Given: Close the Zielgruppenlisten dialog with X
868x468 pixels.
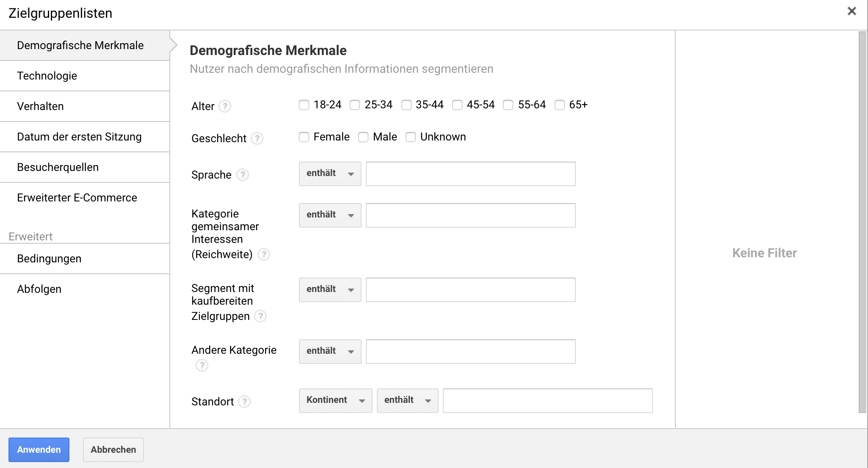Looking at the screenshot, I should coord(851,11).
